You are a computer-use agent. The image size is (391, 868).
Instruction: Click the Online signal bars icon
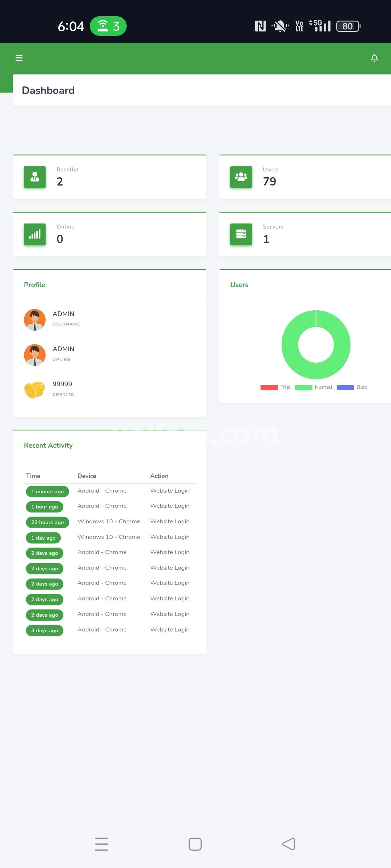click(x=35, y=234)
